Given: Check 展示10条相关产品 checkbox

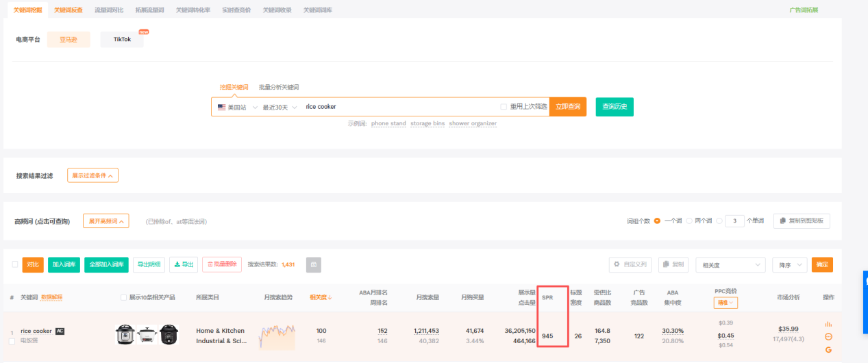Looking at the screenshot, I should [x=123, y=297].
